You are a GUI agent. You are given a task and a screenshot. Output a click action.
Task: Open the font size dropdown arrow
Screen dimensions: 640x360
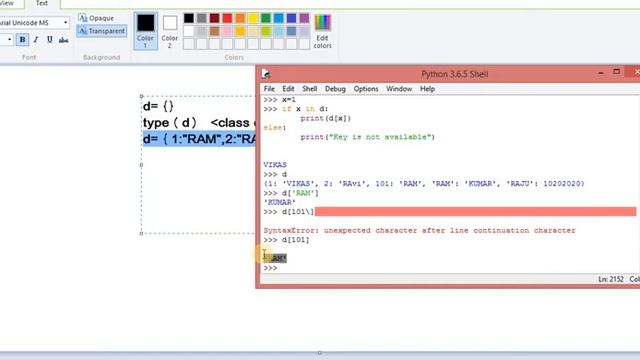click(9, 40)
